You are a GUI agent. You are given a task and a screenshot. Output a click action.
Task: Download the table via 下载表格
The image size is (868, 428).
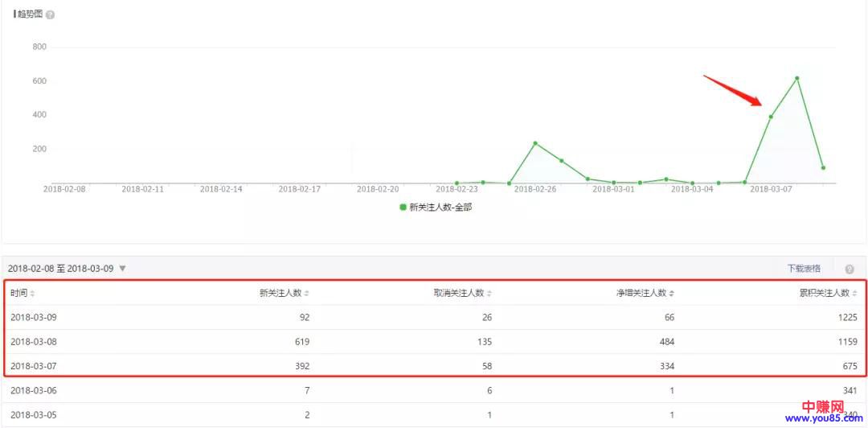[x=804, y=268]
